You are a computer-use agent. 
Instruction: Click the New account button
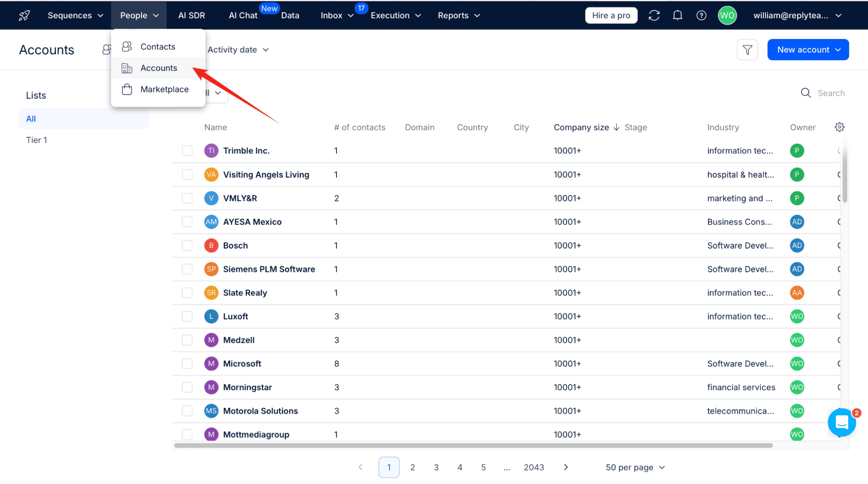point(808,50)
